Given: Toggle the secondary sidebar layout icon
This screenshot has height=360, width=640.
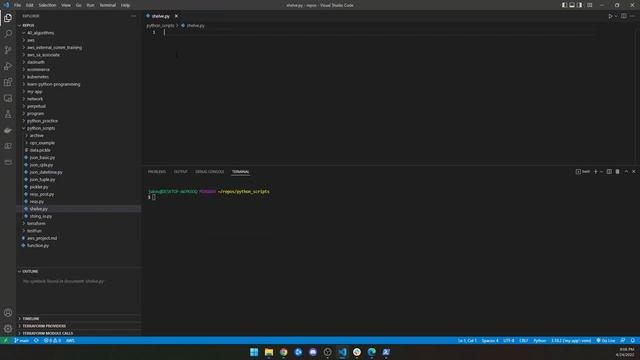Looking at the screenshot, I should (580, 5).
